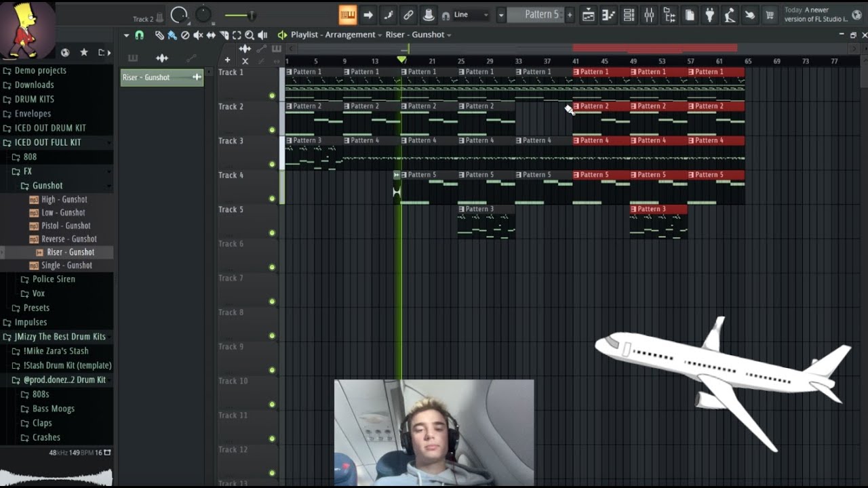Open the plugin picker plug icon

click(x=710, y=15)
